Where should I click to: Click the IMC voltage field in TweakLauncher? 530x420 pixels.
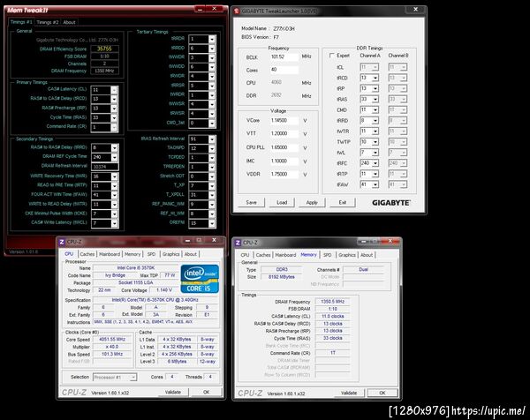click(x=284, y=161)
